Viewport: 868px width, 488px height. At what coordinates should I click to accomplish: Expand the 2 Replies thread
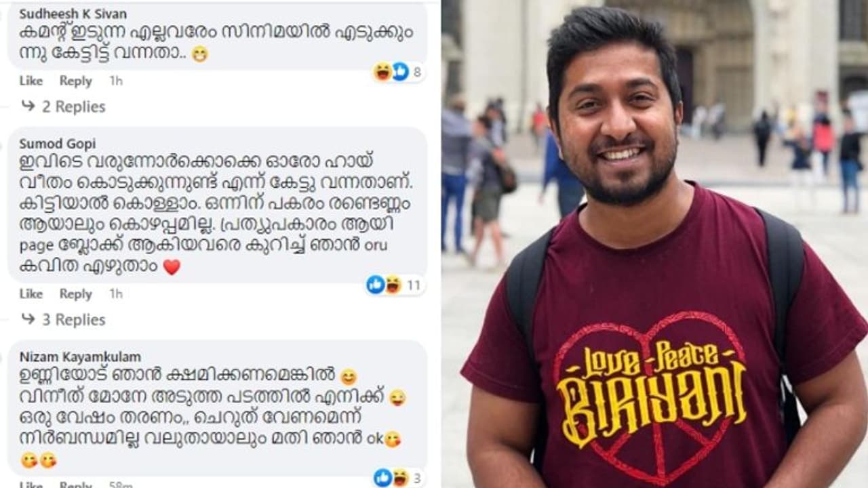click(73, 106)
